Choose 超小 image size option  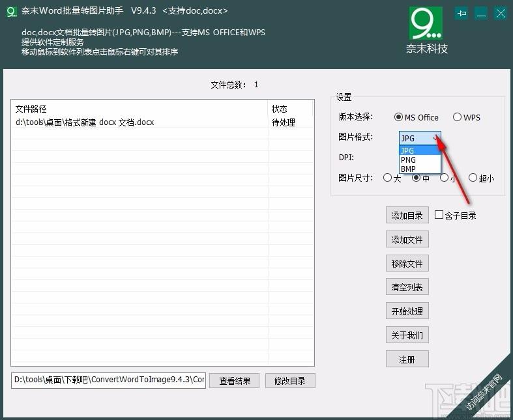[x=481, y=178]
